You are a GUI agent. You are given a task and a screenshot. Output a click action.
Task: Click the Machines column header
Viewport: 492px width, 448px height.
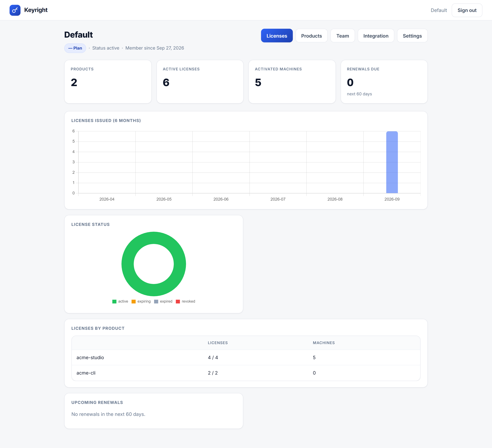(324, 343)
